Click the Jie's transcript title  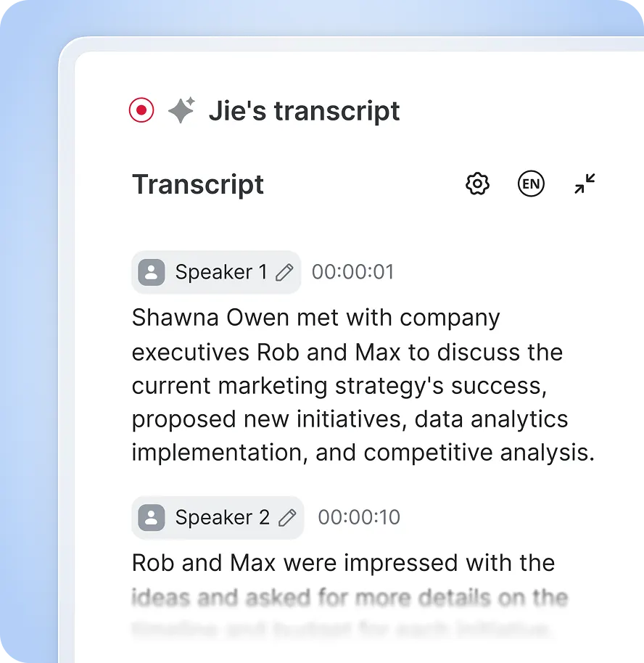[x=304, y=111]
